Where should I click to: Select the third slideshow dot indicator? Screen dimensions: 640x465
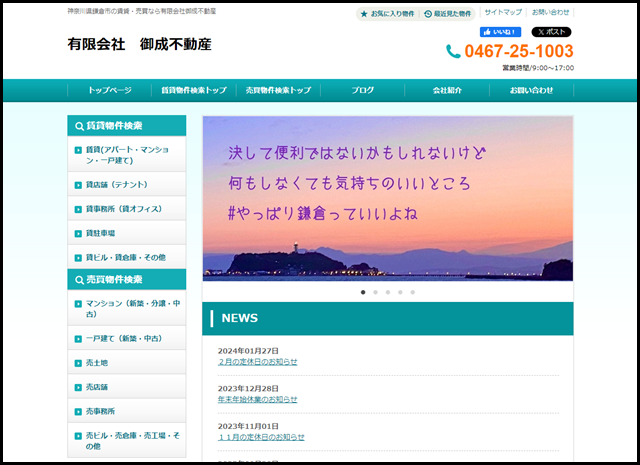(388, 292)
